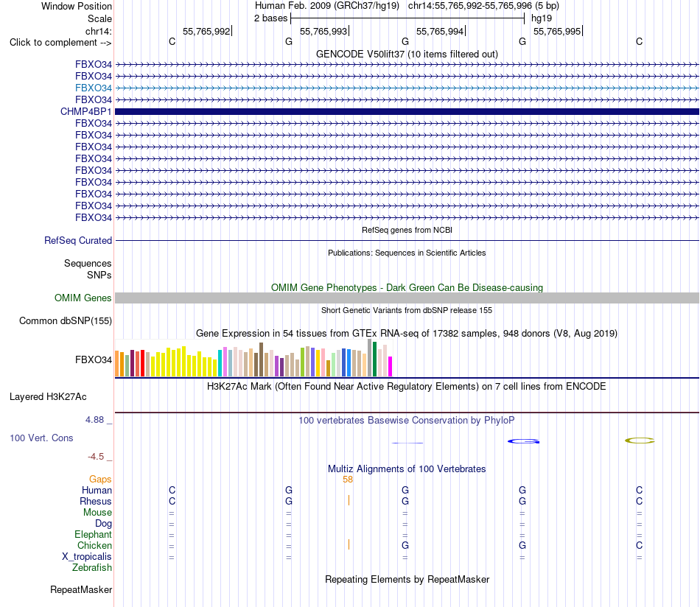The image size is (700, 607).
Task: Open the 'GENCODE V50lift37 (10 items filtered out)' track title
Action: 407,54
